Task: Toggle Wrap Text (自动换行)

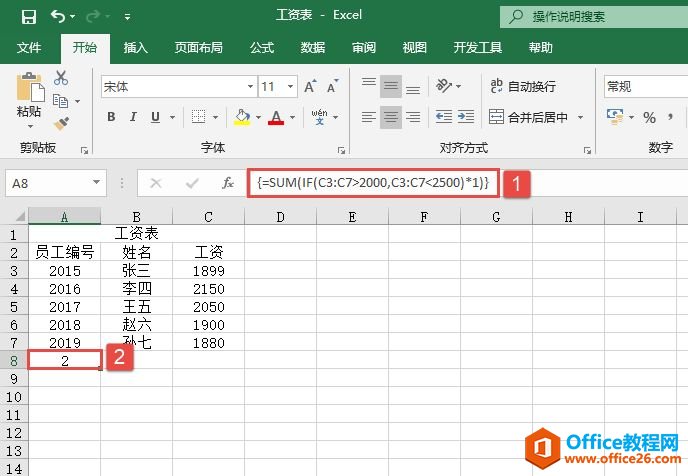Action: [522, 87]
